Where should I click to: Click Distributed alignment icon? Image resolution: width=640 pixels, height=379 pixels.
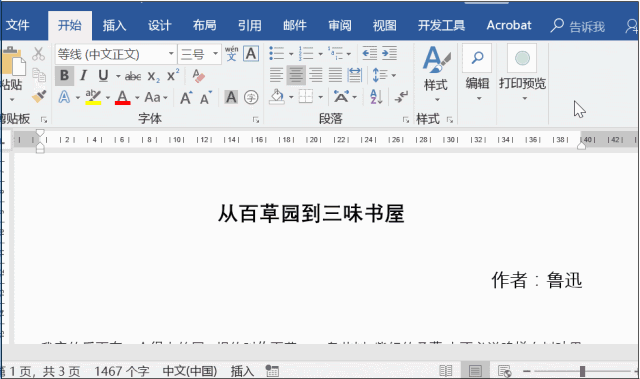[355, 75]
